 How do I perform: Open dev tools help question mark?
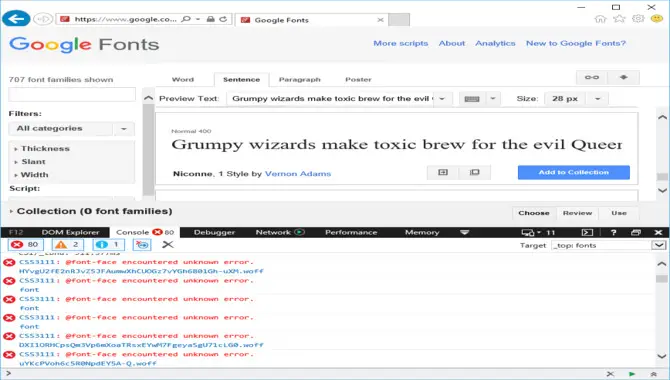tap(614, 233)
